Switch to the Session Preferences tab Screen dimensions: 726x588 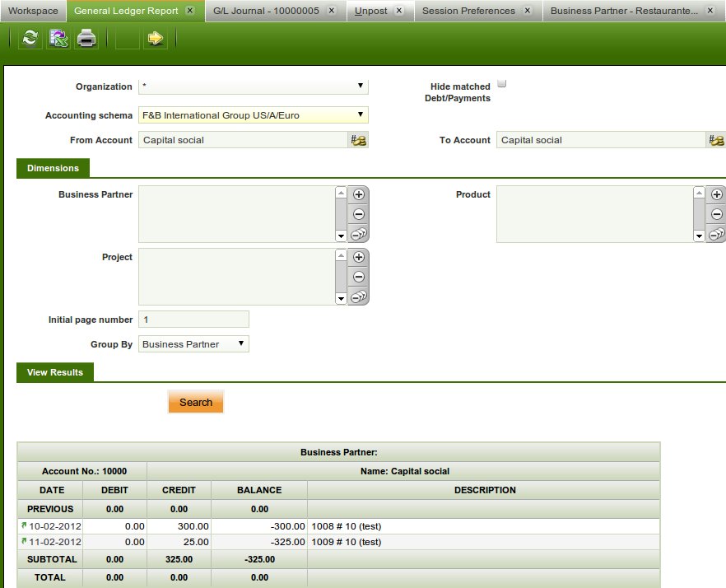pos(468,11)
